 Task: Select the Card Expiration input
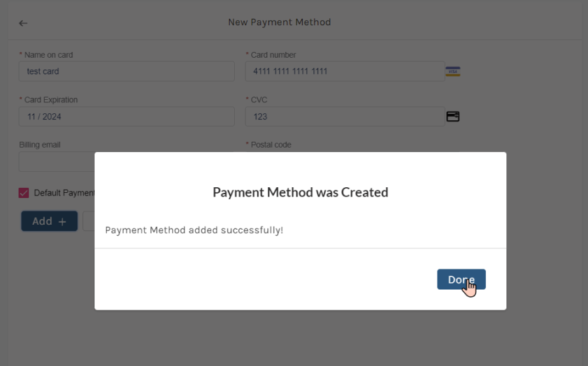[126, 117]
